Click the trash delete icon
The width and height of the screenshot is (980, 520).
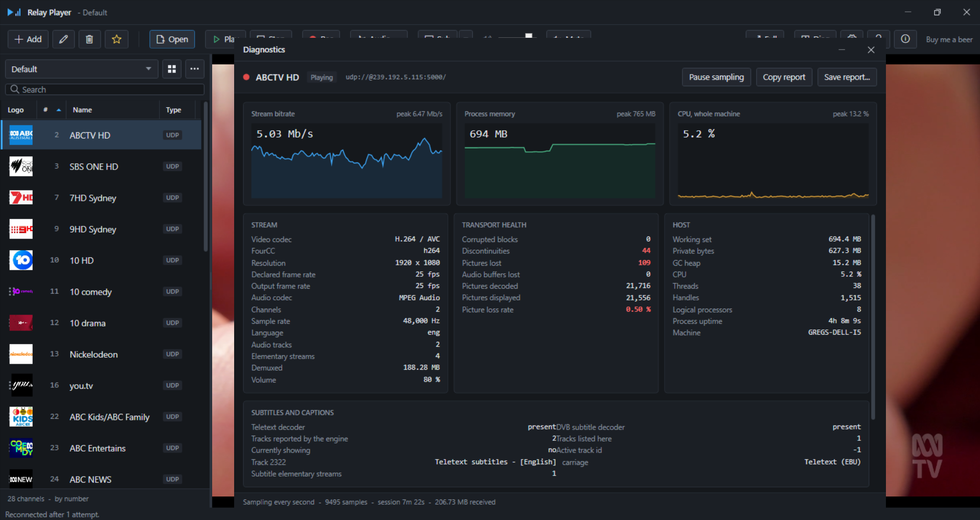click(89, 39)
